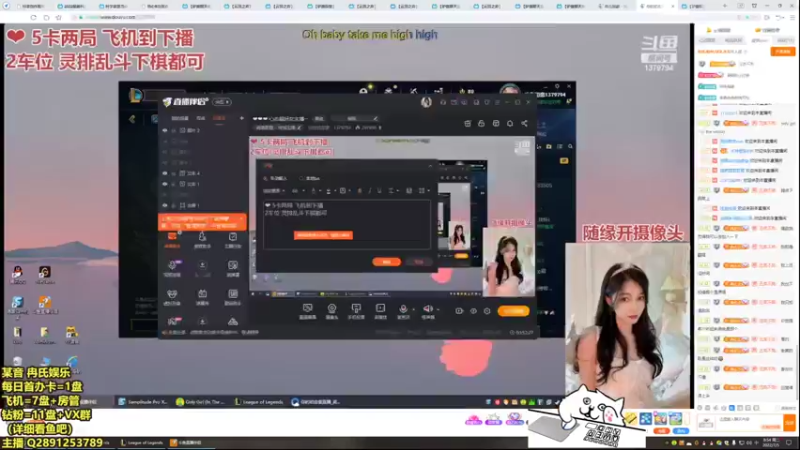Viewport: 800px width, 450px height.
Task: Toggle eye visibility for the layer ending in 2
Action: point(165,131)
